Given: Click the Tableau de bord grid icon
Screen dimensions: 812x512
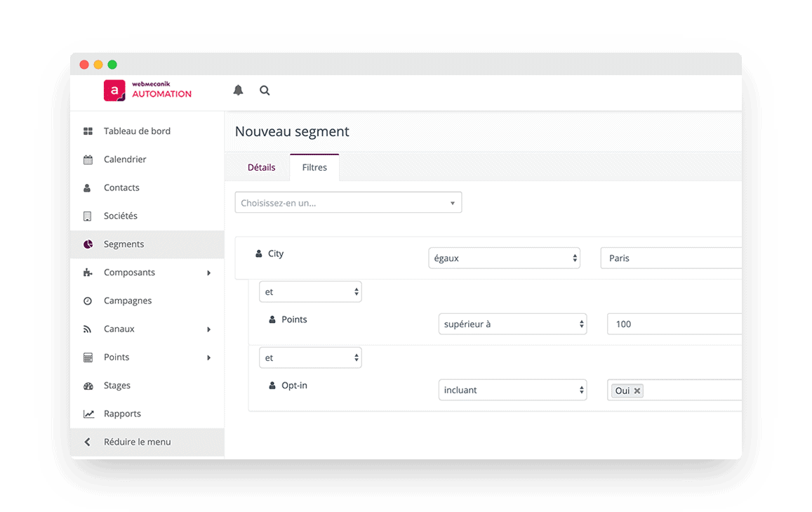Looking at the screenshot, I should pyautogui.click(x=88, y=131).
